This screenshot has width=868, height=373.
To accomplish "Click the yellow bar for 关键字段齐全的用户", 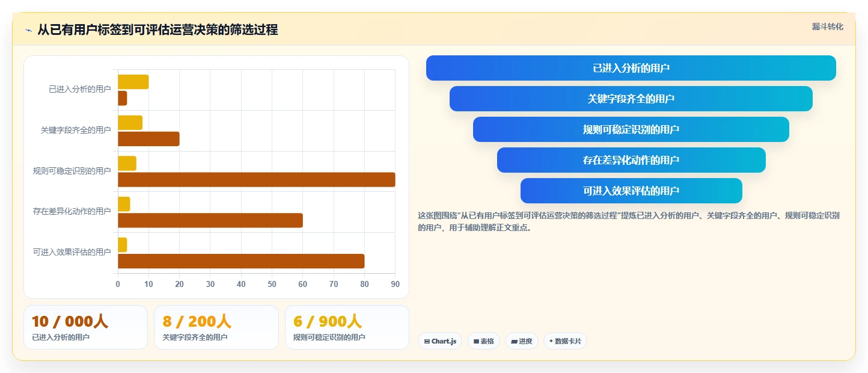I will click(x=130, y=123).
